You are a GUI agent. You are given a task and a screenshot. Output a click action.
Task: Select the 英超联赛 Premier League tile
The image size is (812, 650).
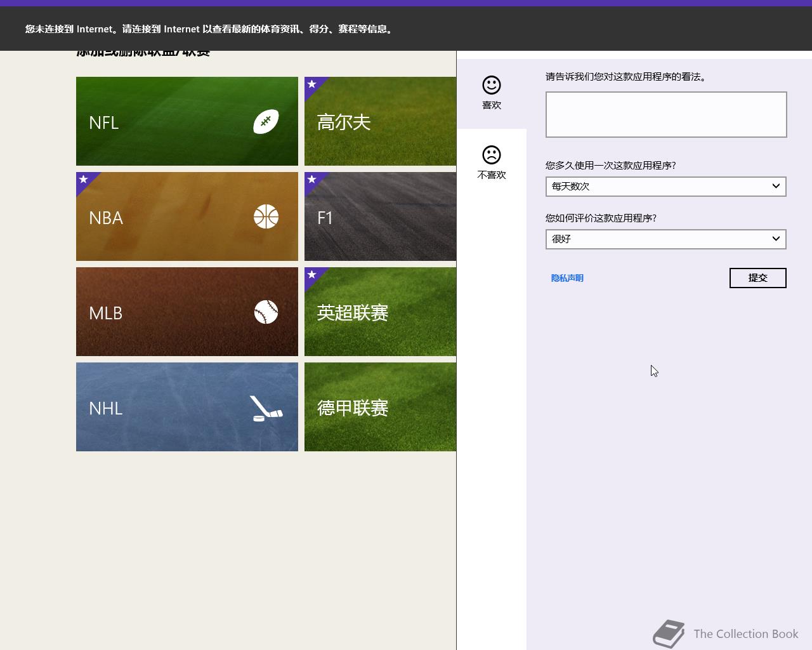click(x=381, y=312)
